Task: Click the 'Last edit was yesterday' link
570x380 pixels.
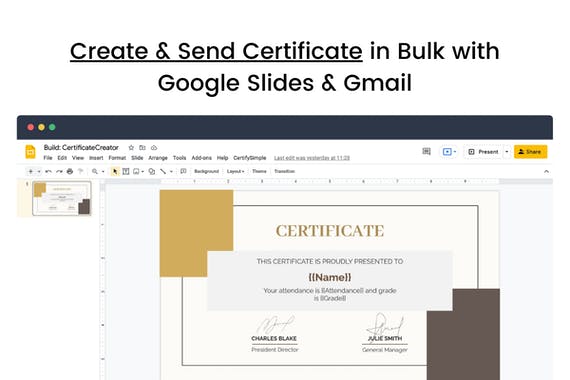Action: 312,158
